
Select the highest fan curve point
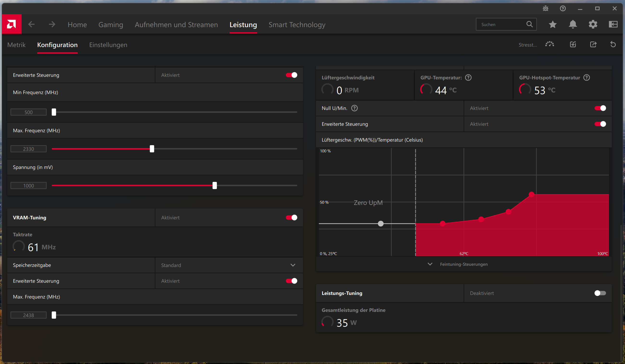531,194
